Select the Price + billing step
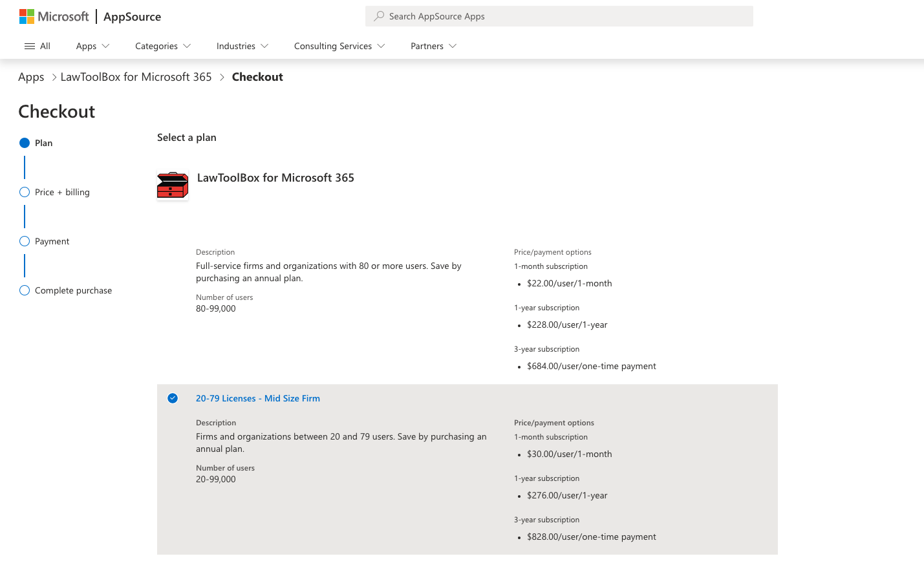The width and height of the screenshot is (924, 565). click(55, 192)
